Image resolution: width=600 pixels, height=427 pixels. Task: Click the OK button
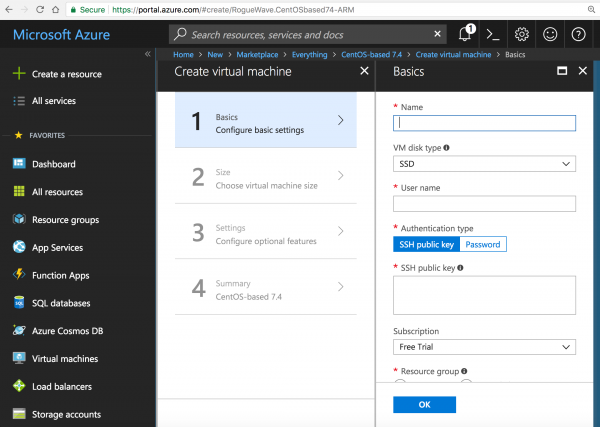(x=424, y=405)
